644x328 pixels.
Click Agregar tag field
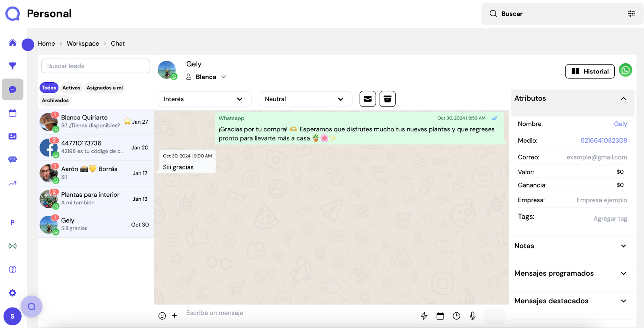coord(610,218)
